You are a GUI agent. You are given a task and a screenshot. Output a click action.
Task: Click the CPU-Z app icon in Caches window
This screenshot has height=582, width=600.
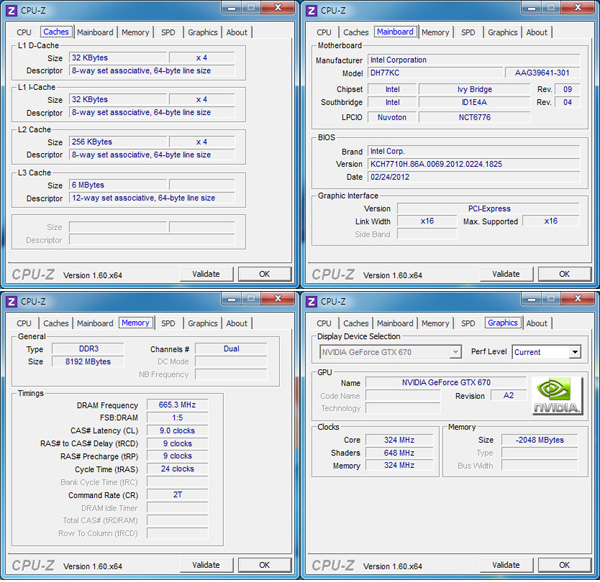pos(11,10)
